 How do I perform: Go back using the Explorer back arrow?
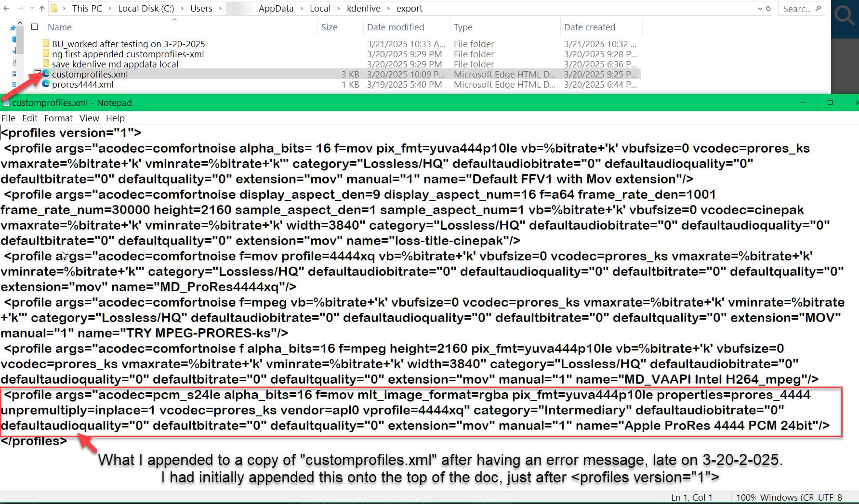pyautogui.click(x=6, y=9)
